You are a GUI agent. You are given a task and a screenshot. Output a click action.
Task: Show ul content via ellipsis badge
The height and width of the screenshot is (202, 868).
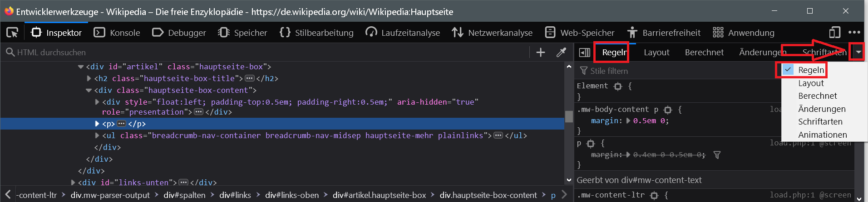point(498,135)
